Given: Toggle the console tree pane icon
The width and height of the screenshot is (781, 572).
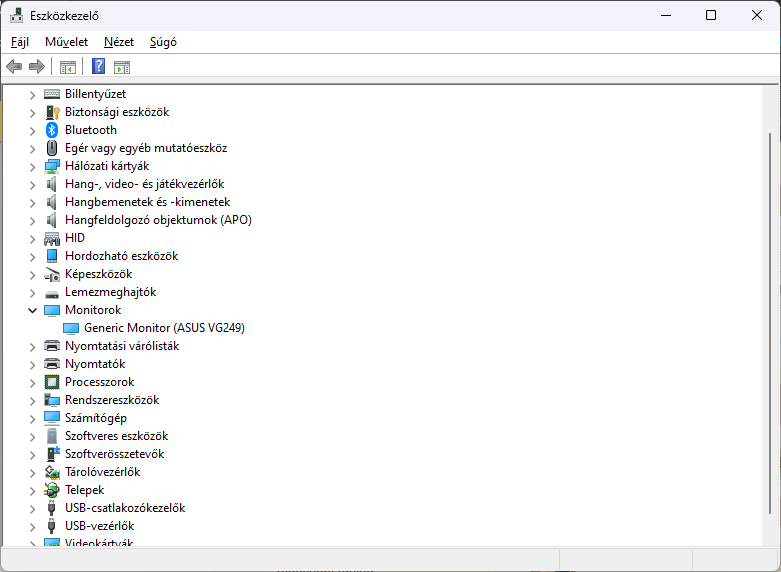Looking at the screenshot, I should 68,67.
